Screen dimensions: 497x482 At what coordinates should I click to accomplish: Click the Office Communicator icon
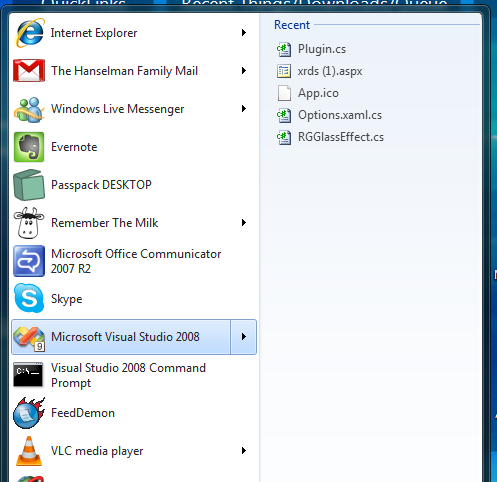click(29, 261)
